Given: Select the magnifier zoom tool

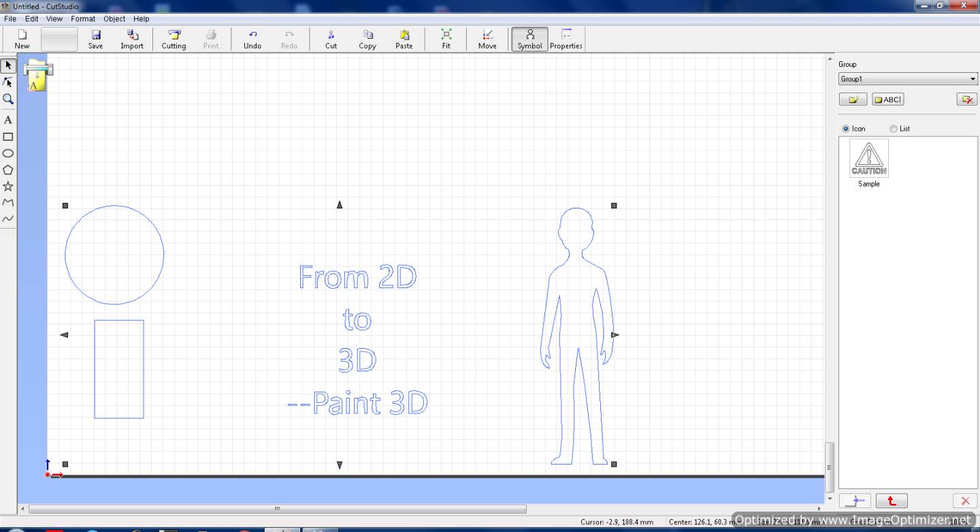Looking at the screenshot, I should [x=8, y=99].
